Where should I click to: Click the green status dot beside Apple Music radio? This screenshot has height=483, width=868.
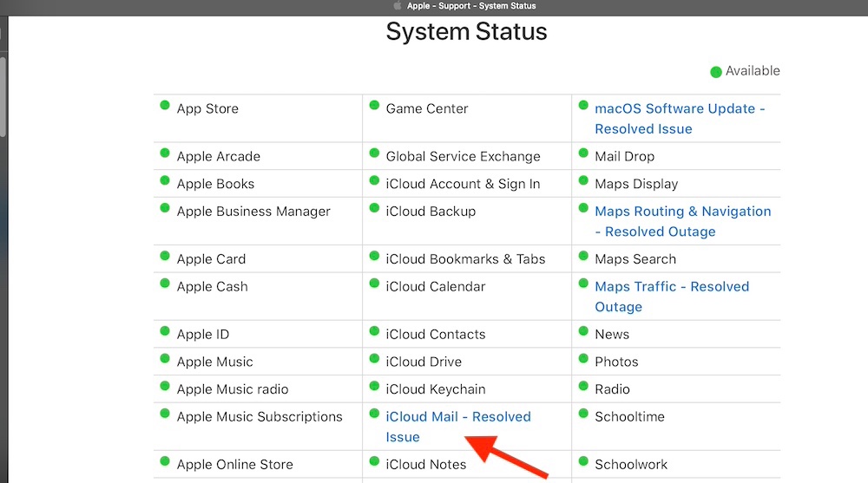164,386
